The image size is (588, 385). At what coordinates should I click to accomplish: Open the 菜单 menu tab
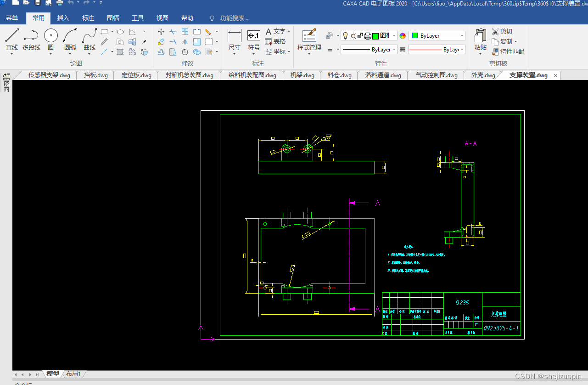click(x=12, y=18)
